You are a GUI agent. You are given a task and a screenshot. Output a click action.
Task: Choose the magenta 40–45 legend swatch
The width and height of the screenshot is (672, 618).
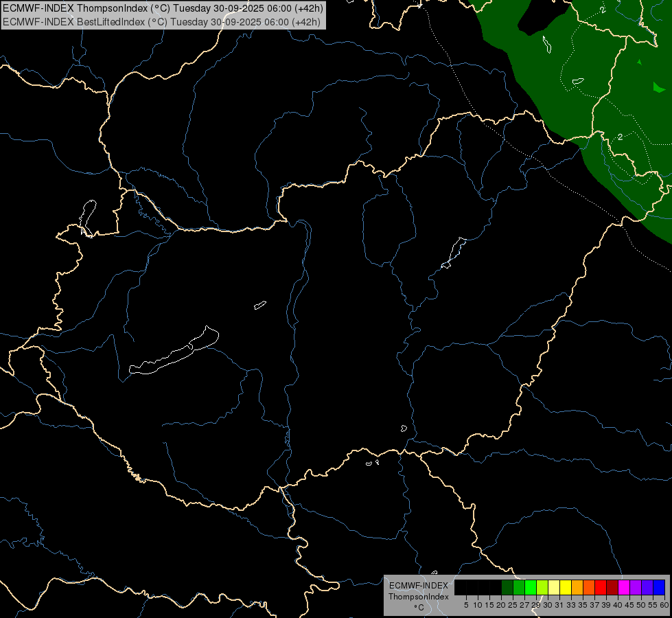pos(623,588)
